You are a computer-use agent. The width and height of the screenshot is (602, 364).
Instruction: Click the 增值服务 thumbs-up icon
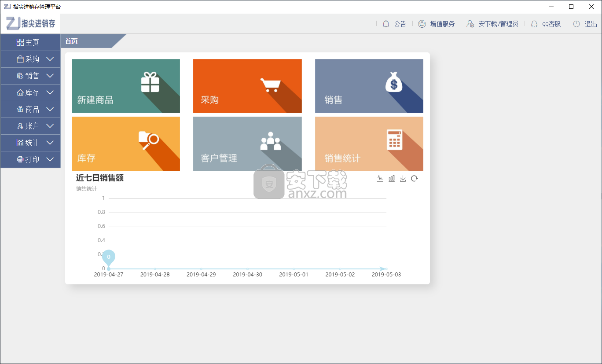[x=422, y=24]
